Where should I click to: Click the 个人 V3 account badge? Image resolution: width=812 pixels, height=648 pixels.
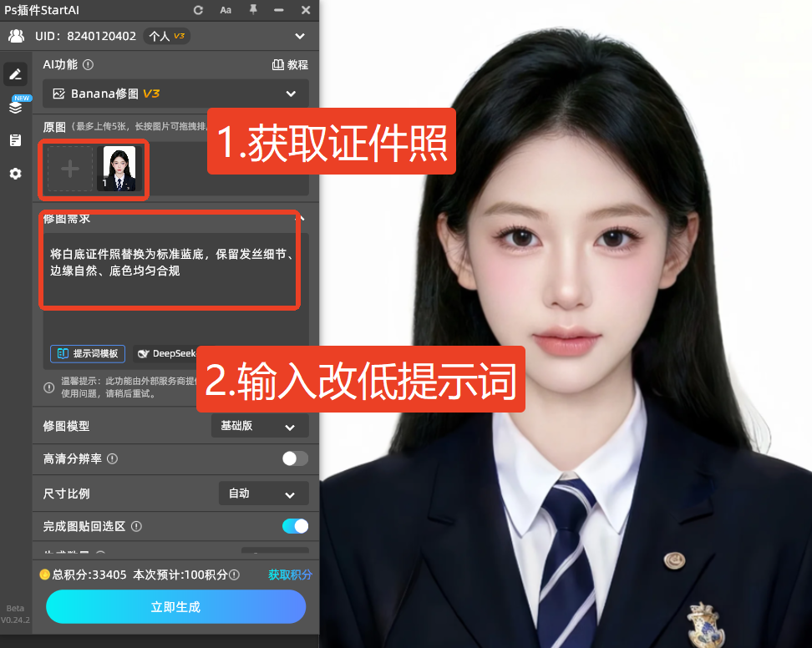pos(167,36)
